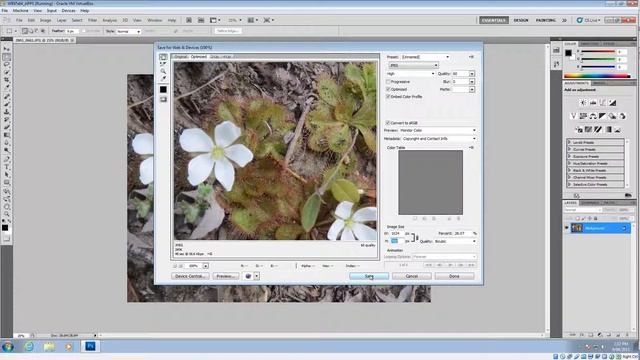Open the Preset dropdown
Viewport: 640px width, 360px height.
(425, 57)
